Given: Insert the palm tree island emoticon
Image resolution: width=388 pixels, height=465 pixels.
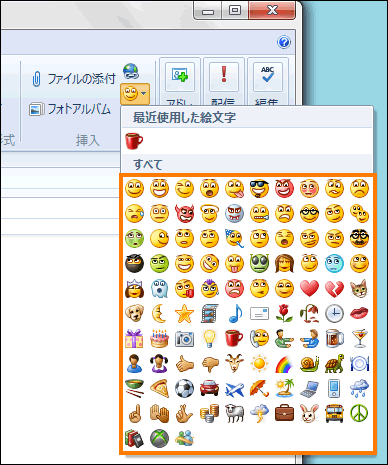Looking at the screenshot, I should pyautogui.click(x=284, y=388).
